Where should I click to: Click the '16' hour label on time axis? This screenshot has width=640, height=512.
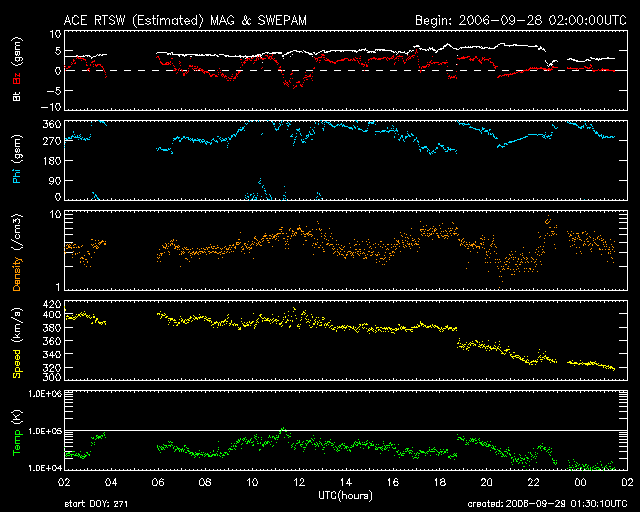tap(393, 482)
